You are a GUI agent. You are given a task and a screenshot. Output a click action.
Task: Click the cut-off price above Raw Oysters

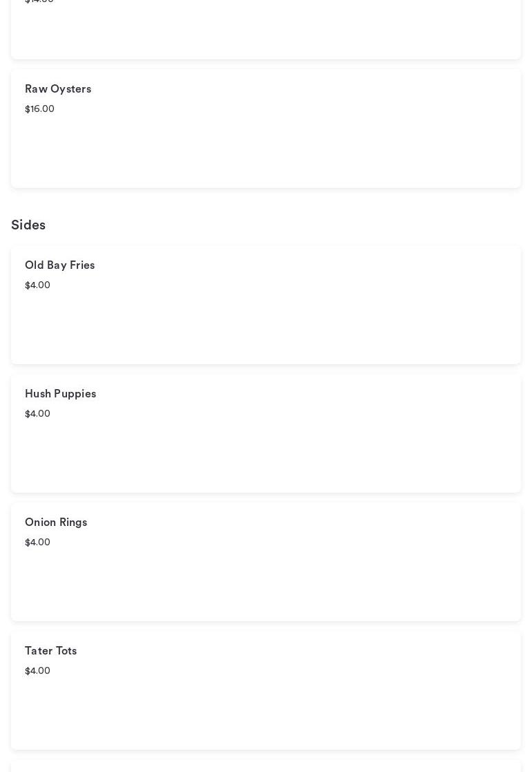pyautogui.click(x=39, y=1)
